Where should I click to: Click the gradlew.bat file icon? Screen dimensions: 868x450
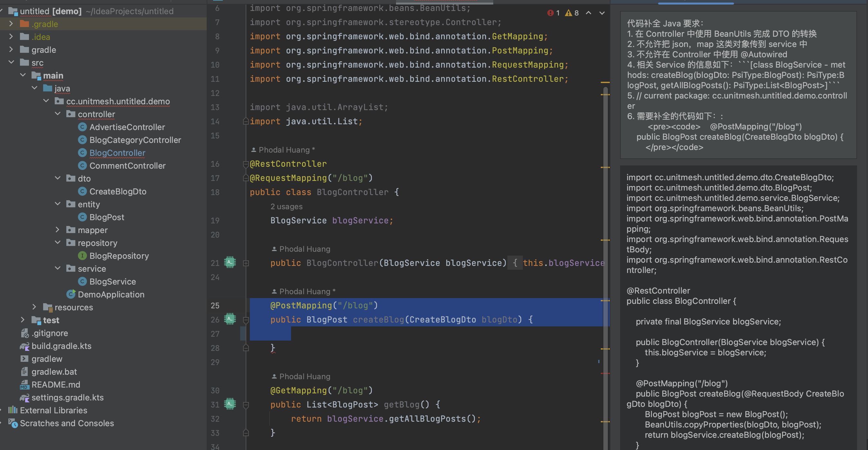pyautogui.click(x=24, y=371)
